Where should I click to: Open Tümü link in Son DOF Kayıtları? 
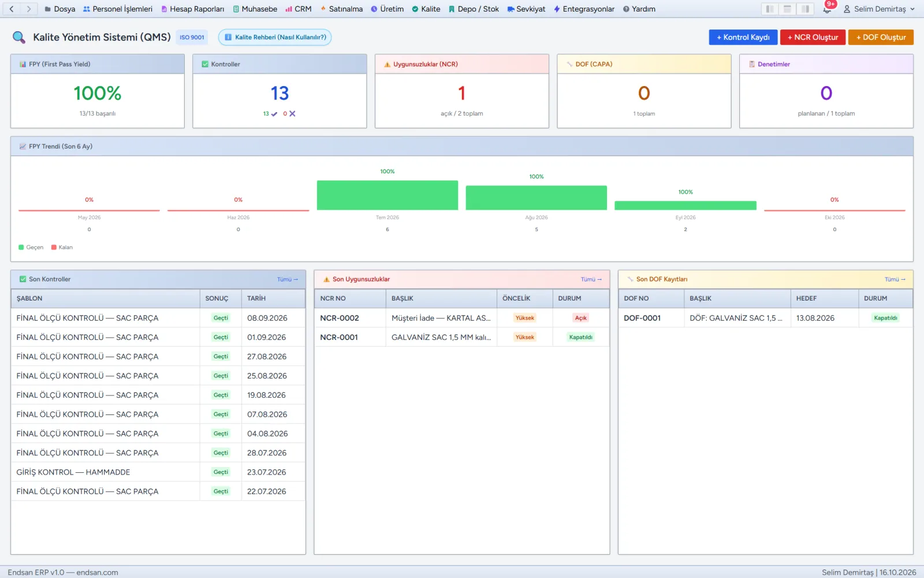coord(895,279)
